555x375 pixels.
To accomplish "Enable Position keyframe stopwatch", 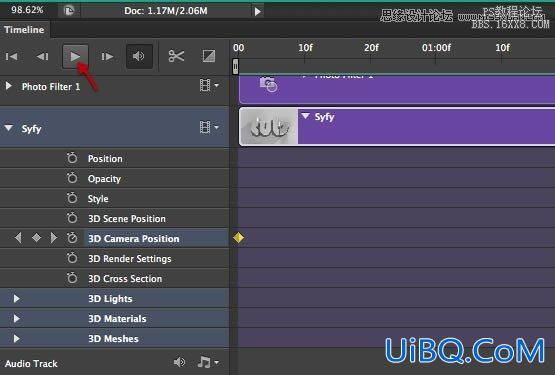I will click(72, 158).
